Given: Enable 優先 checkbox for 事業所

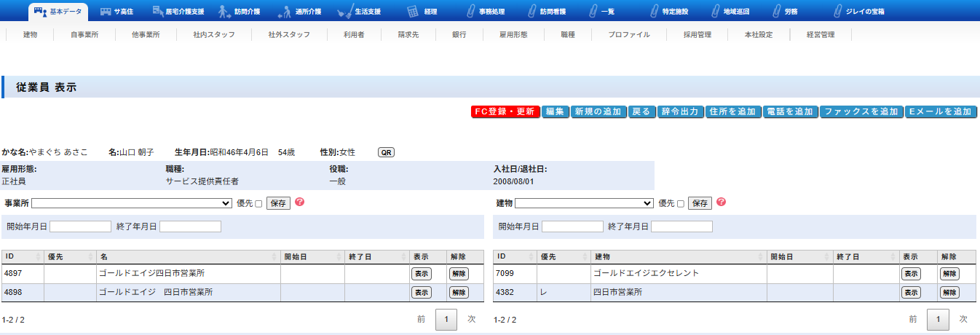Looking at the screenshot, I should coord(258,204).
